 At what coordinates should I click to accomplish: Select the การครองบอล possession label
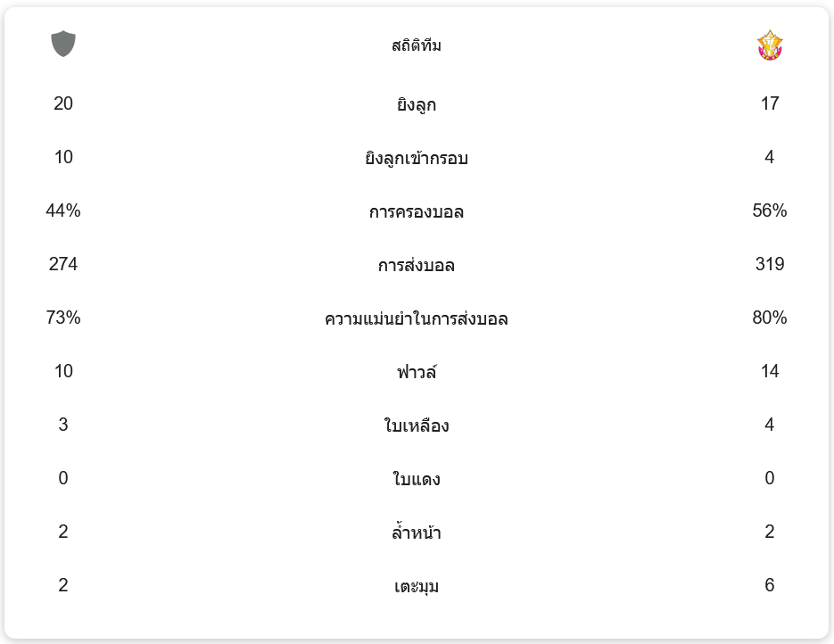[417, 212]
